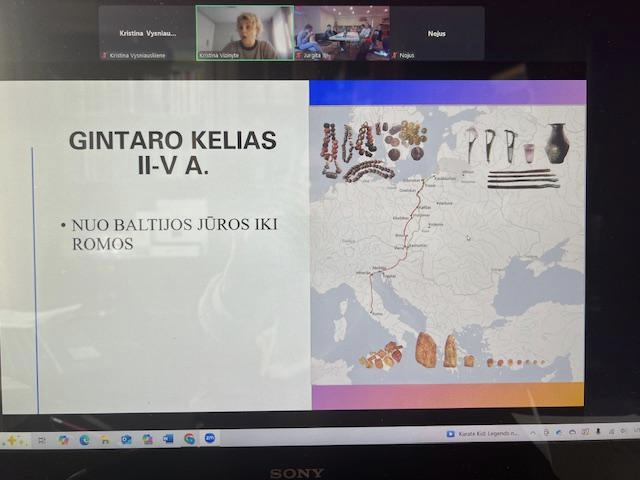
Task: Open Outlook from the taskbar
Action: pyautogui.click(x=126, y=439)
